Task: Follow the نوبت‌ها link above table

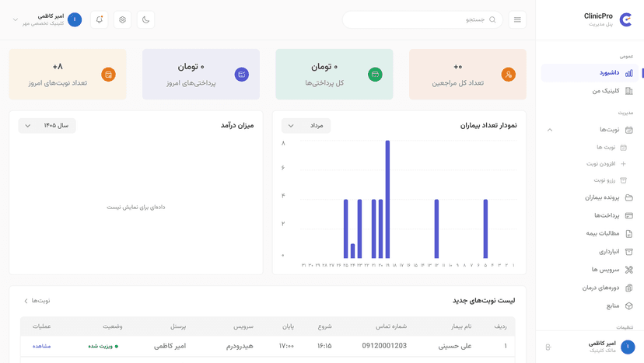Action: coord(37,301)
